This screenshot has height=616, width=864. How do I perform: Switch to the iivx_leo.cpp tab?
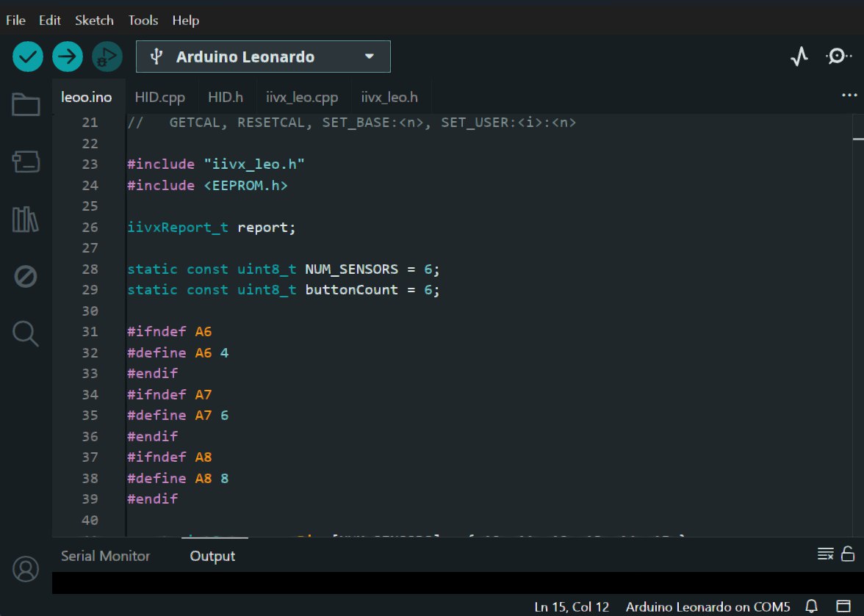tap(302, 97)
